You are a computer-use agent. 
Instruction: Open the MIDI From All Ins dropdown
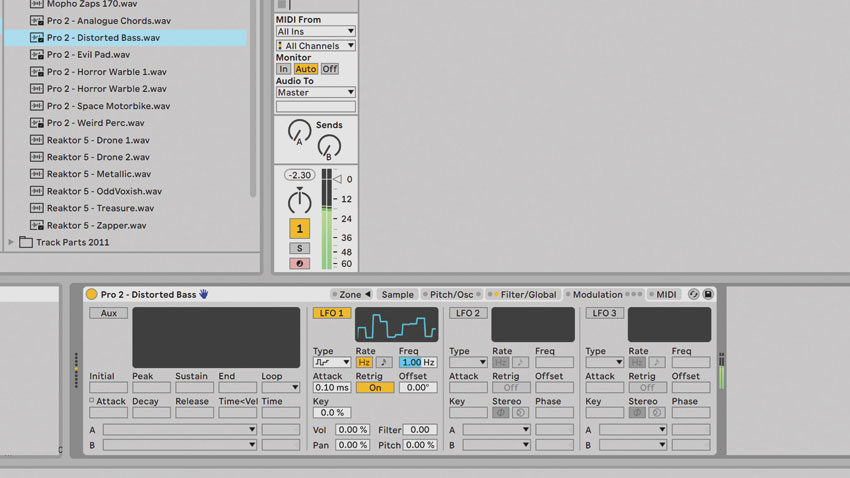click(x=315, y=31)
